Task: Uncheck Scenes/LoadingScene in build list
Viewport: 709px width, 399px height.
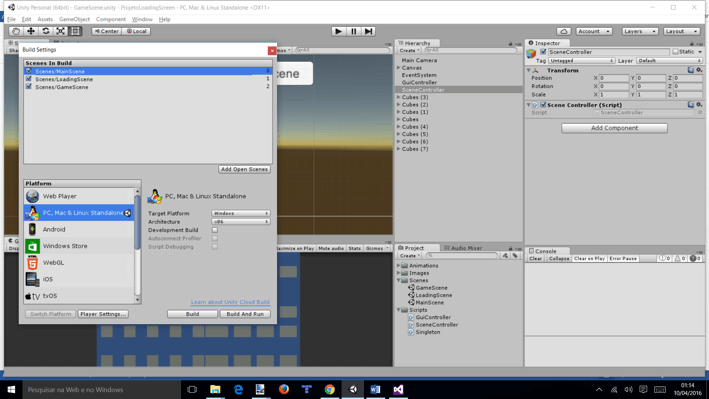Action: click(29, 79)
